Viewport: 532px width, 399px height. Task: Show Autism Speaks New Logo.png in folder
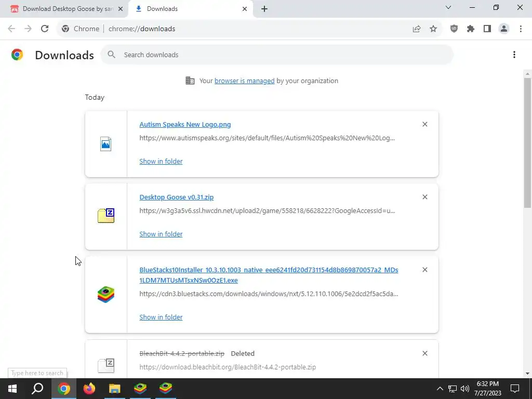pyautogui.click(x=161, y=161)
